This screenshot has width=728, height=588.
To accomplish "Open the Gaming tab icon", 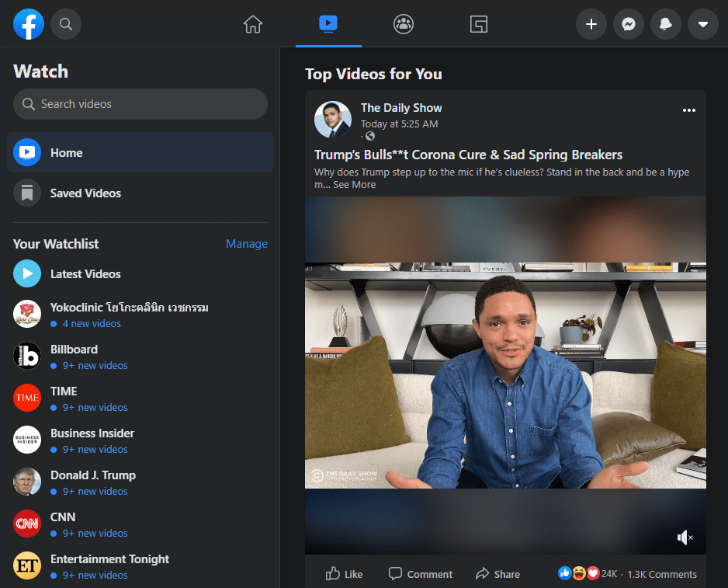I will coord(479,24).
